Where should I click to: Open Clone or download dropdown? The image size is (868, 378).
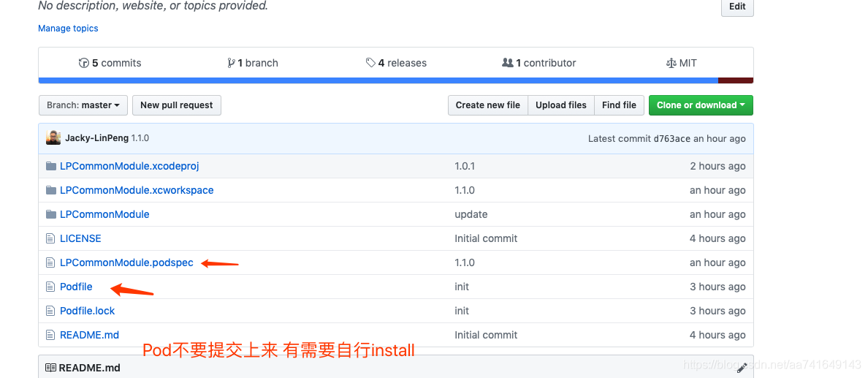pos(701,105)
